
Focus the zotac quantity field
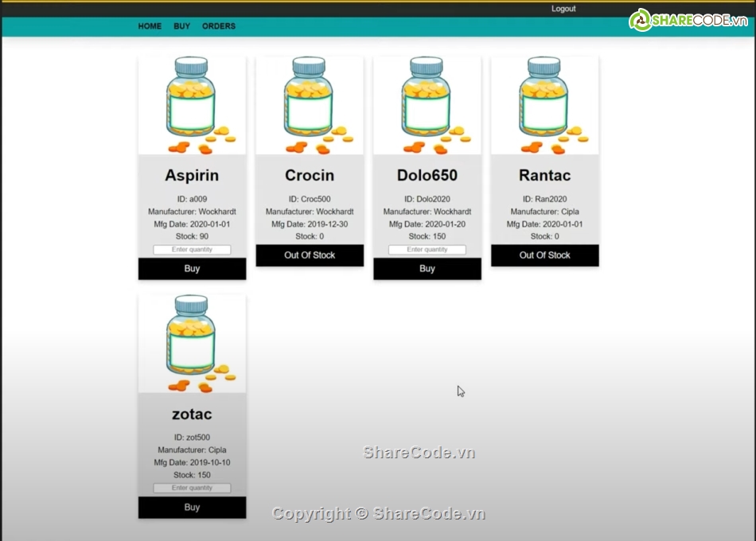click(x=192, y=488)
